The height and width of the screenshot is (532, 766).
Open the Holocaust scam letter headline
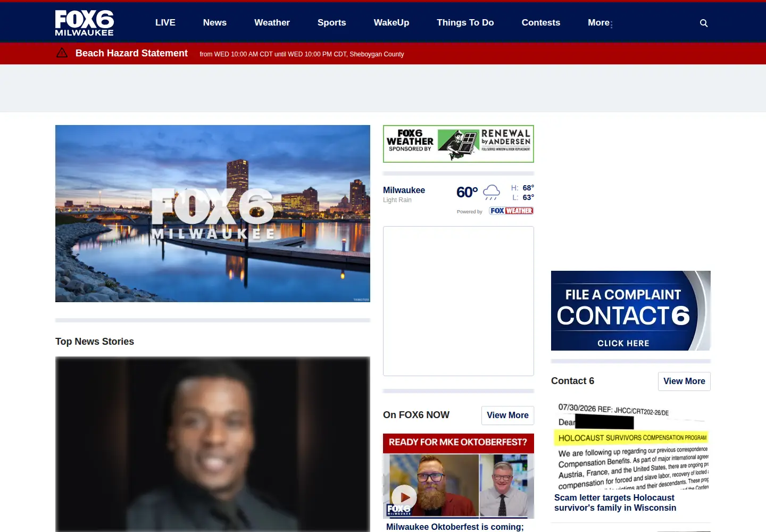(x=615, y=503)
